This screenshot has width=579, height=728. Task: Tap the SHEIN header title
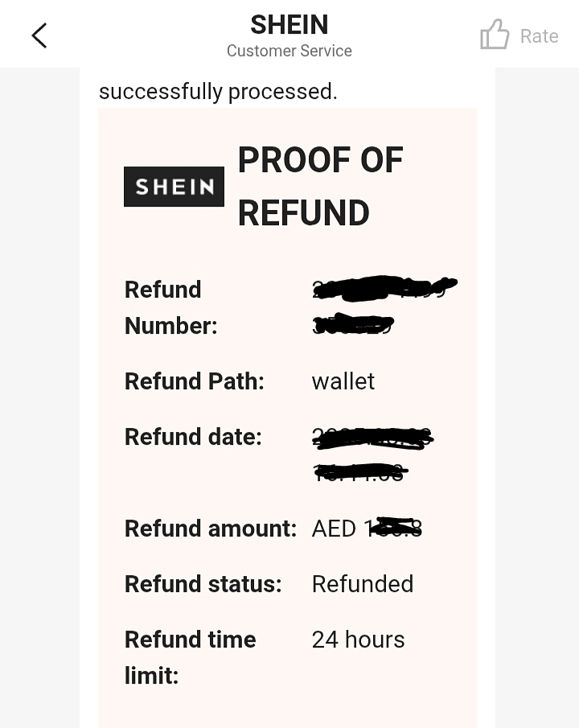click(289, 25)
